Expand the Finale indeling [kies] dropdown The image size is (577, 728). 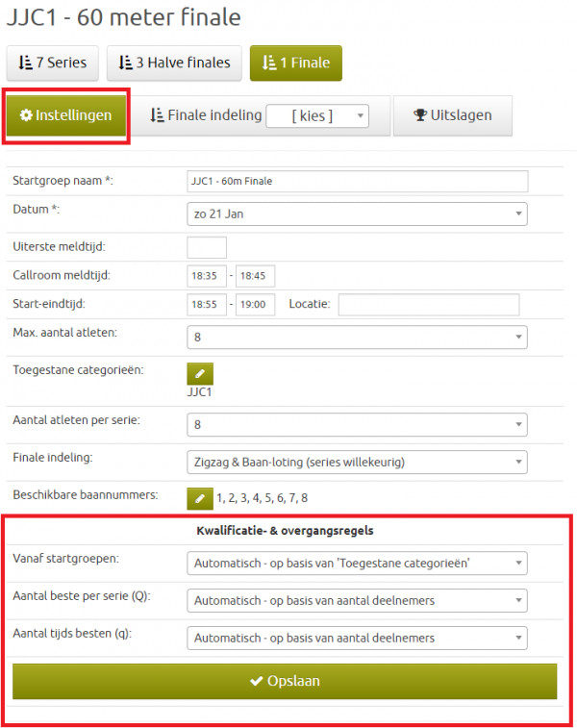click(316, 116)
